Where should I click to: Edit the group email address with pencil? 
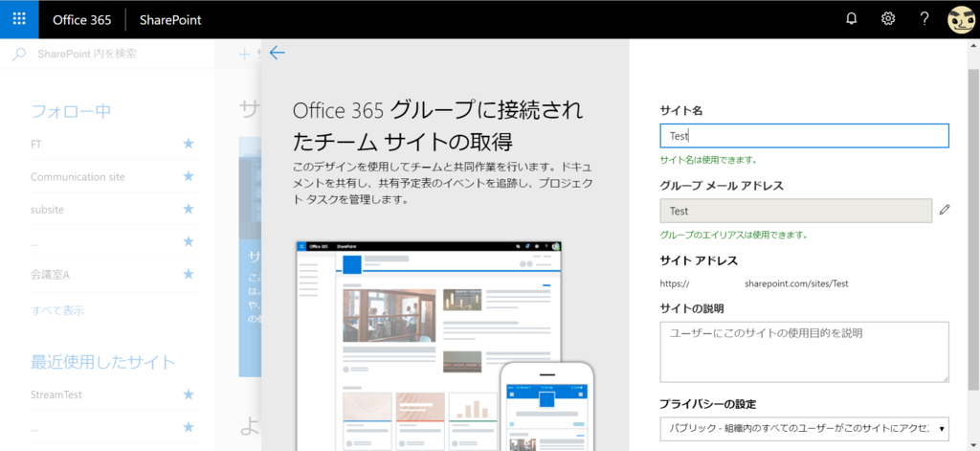click(944, 210)
